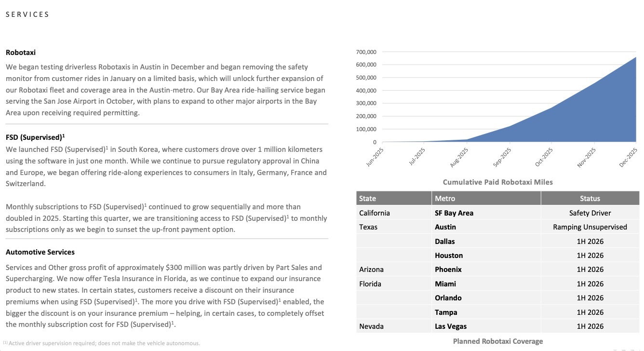Select the 700,000 y-axis label

(366, 52)
